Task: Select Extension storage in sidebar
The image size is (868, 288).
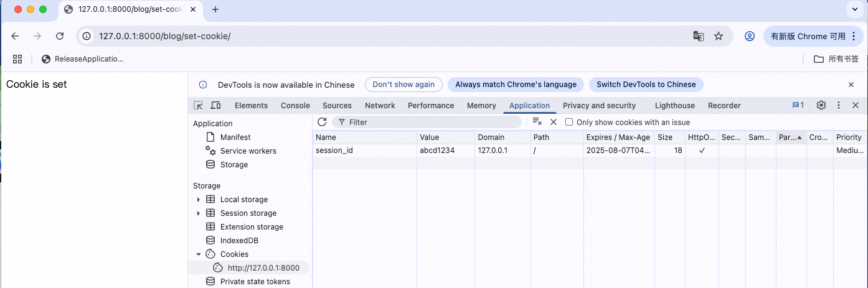Action: pyautogui.click(x=252, y=227)
